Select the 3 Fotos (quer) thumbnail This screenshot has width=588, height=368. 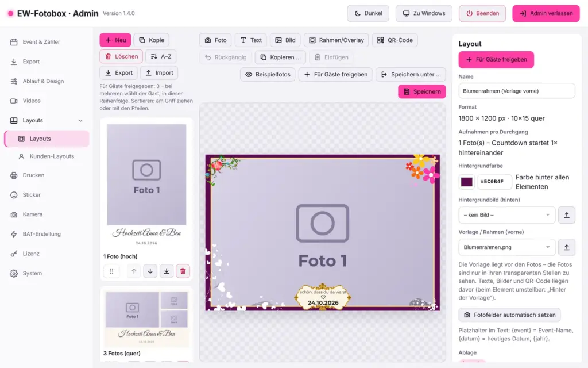click(x=146, y=319)
